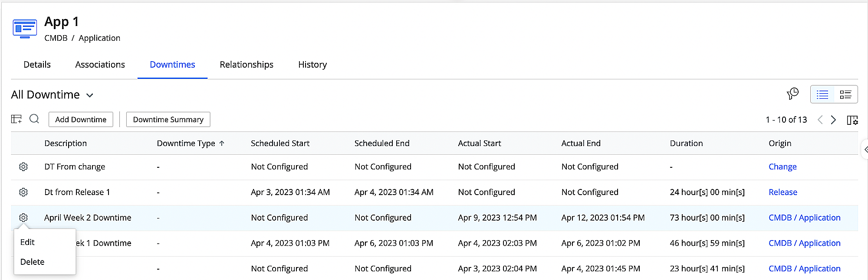
Task: Open the Downtime Summary
Action: click(168, 120)
